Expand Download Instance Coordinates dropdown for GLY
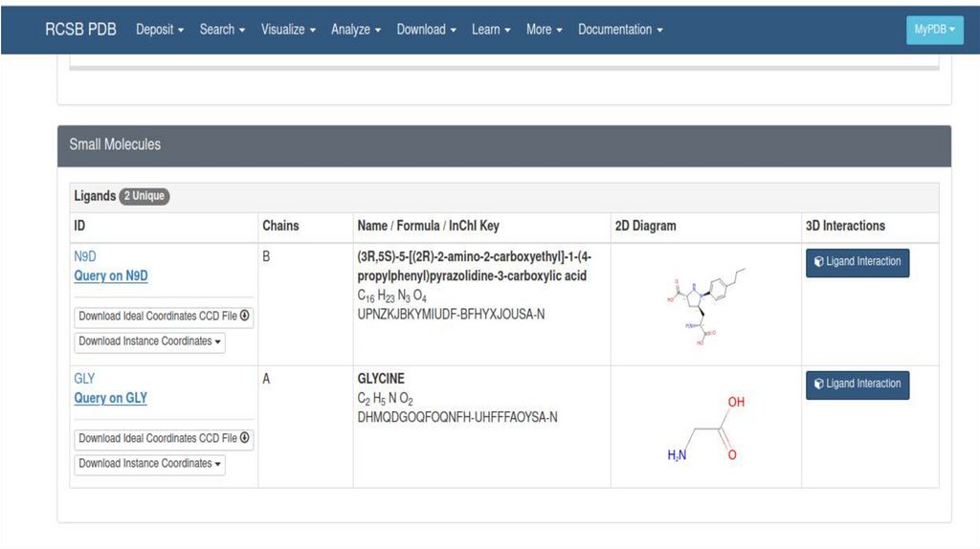Screen dimensions: 980x549 pos(149,464)
